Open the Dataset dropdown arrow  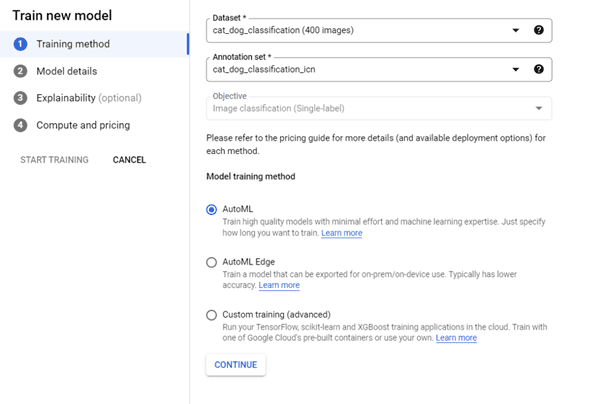click(516, 30)
